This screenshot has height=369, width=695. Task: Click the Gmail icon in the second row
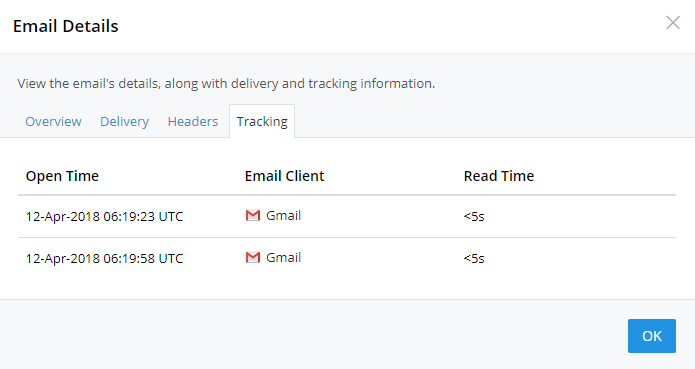tap(253, 257)
